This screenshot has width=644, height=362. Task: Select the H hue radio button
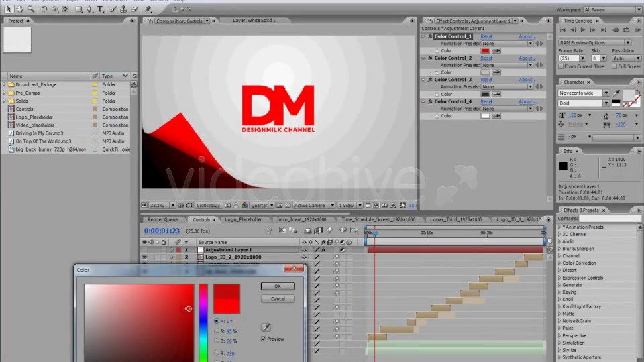point(217,321)
